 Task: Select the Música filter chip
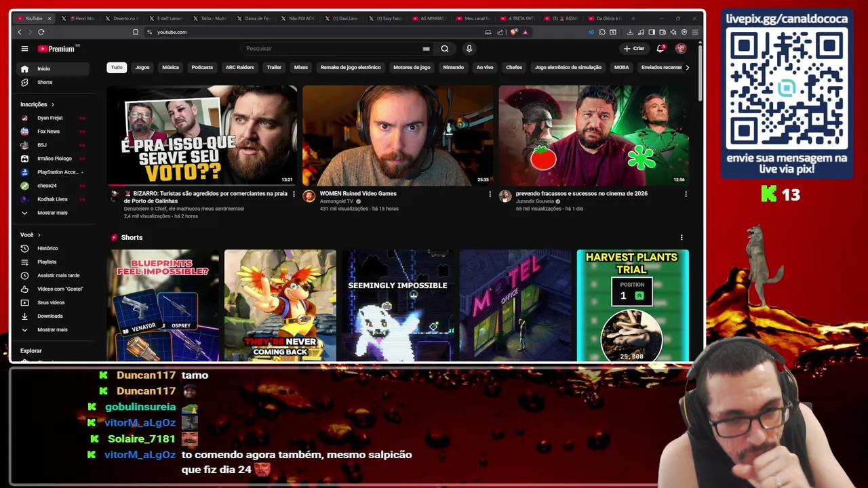[x=170, y=67]
